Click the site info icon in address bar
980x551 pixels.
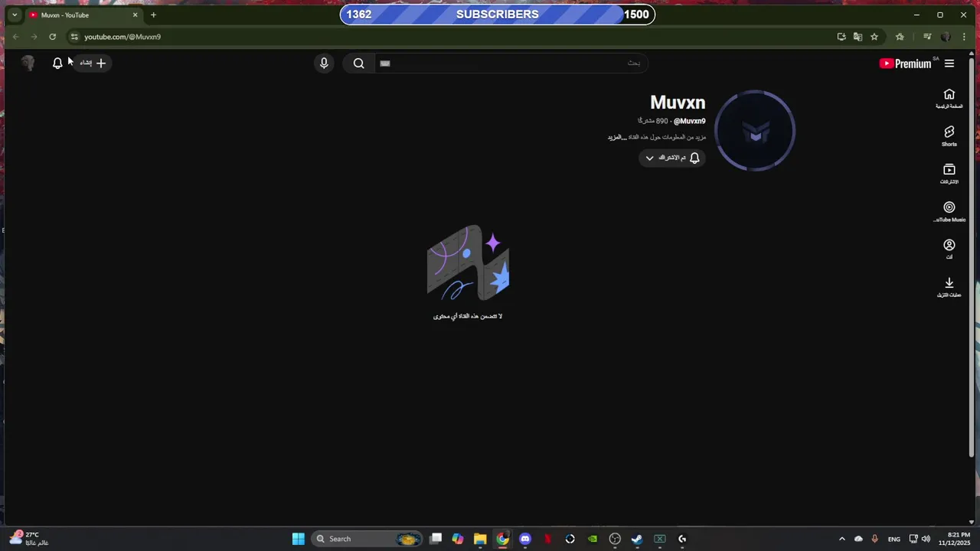tap(73, 37)
